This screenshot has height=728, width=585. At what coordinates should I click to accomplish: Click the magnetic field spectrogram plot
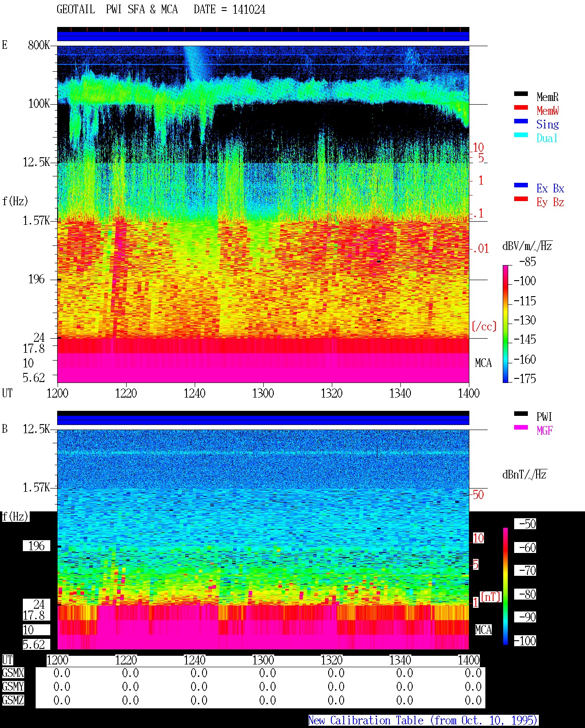[x=263, y=539]
